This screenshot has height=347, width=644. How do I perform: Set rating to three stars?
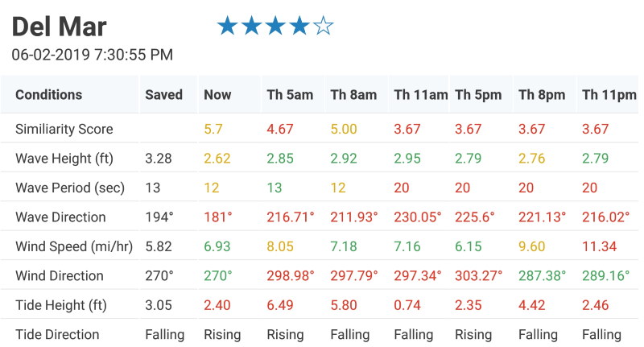coord(275,26)
